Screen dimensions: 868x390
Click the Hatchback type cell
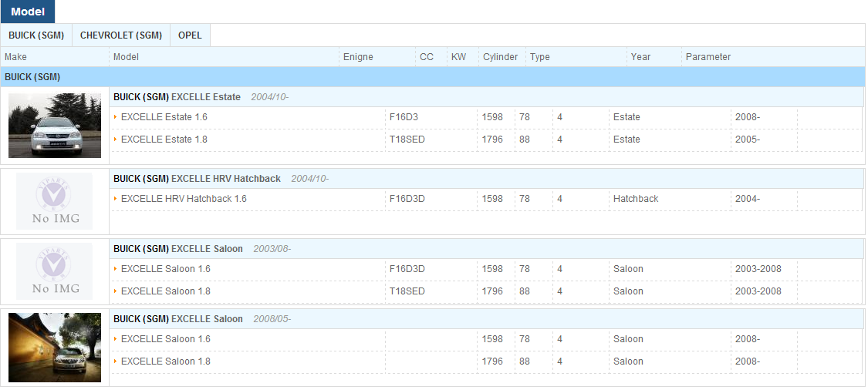(636, 199)
